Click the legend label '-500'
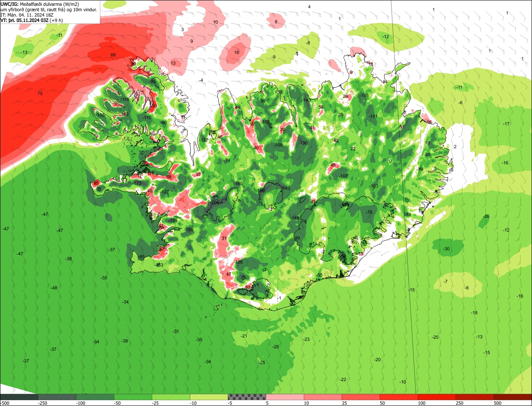This screenshot has width=532, height=406. click(x=5, y=403)
